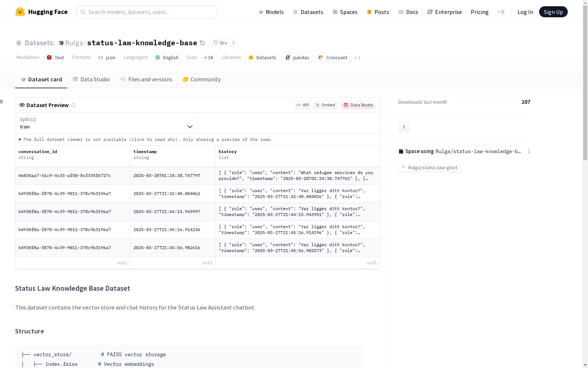
Task: Focus the search models, datasets, users field
Action: click(147, 12)
